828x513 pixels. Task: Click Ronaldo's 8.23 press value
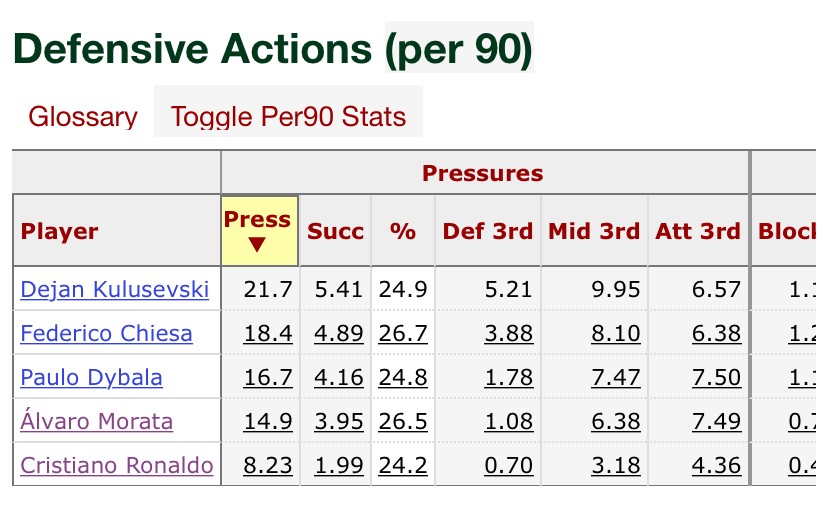[x=268, y=465]
